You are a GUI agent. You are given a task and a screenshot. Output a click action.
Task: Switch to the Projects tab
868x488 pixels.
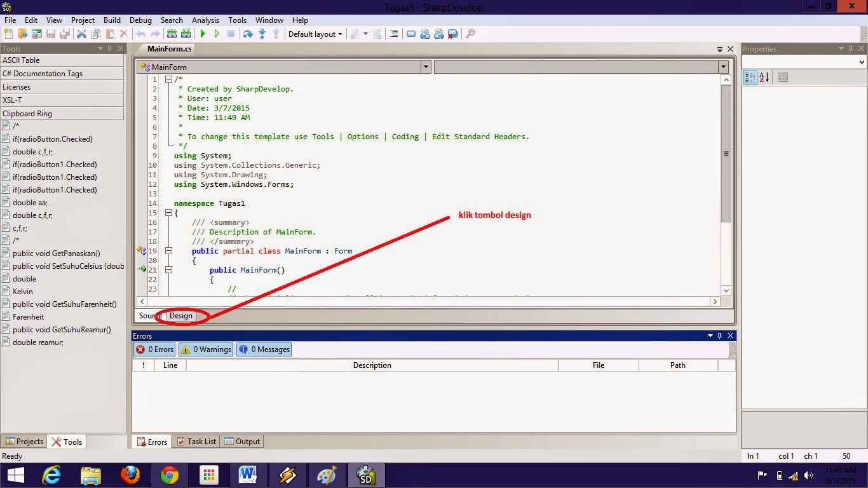click(x=25, y=442)
